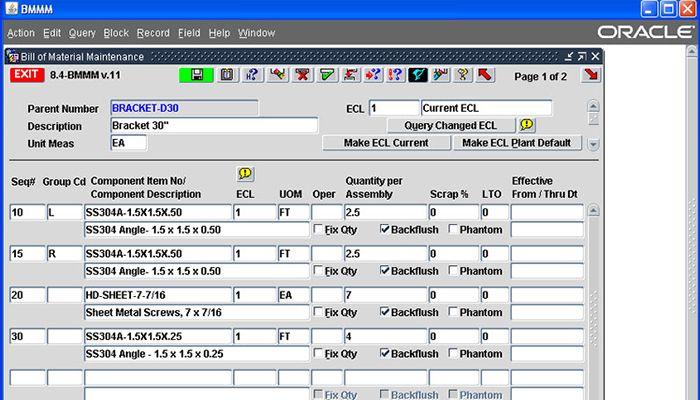700x400 pixels.
Task: Enable Fix Qty for seq 30
Action: click(x=318, y=353)
